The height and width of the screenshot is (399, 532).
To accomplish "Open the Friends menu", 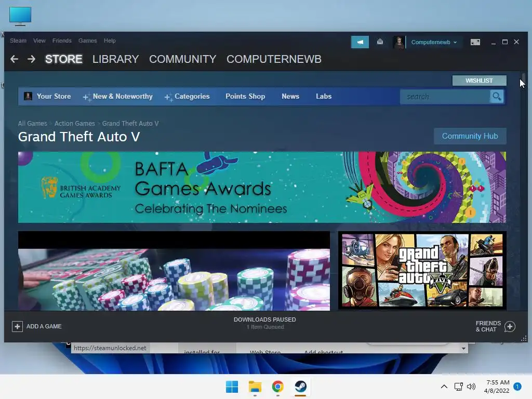I will tap(62, 41).
